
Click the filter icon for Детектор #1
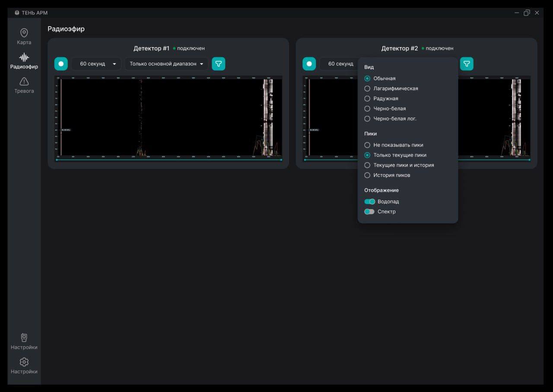(219, 64)
